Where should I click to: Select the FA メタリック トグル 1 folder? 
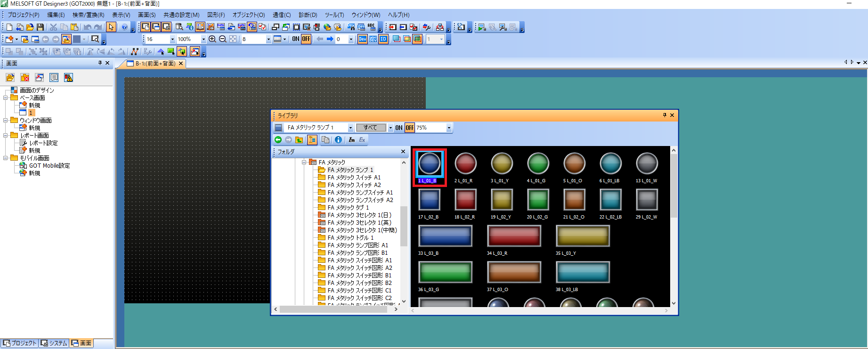pos(350,238)
